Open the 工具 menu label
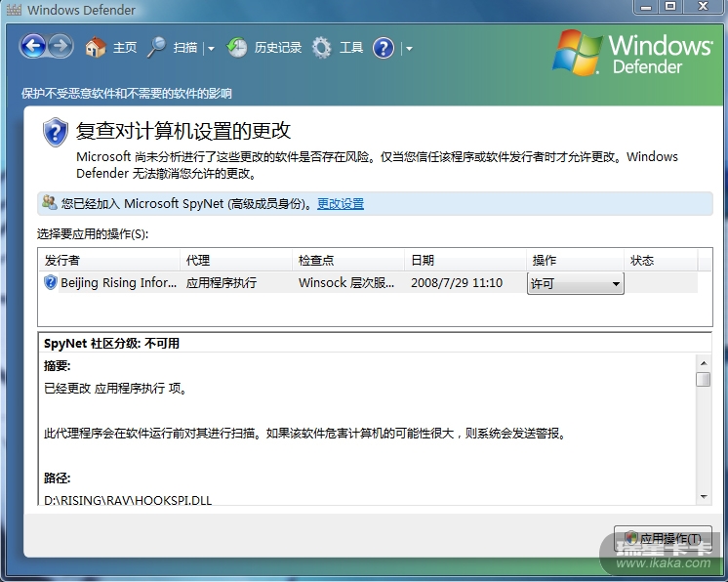The height and width of the screenshot is (582, 728). tap(351, 48)
